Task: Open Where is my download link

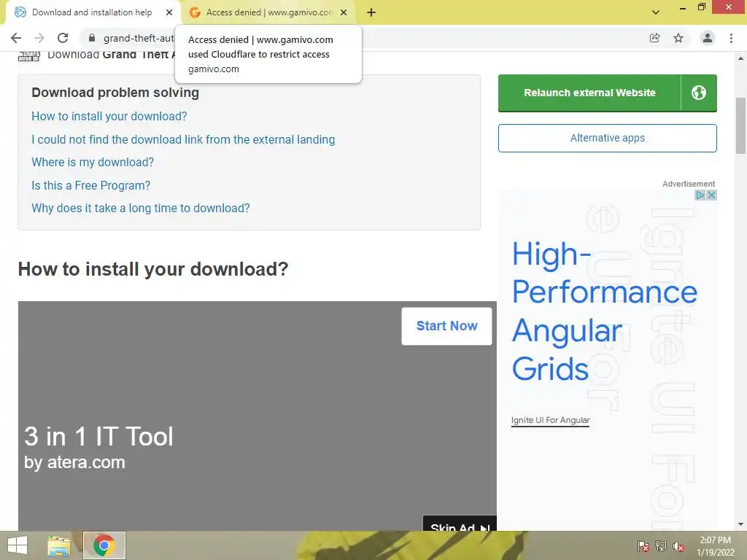Action: 93,163
